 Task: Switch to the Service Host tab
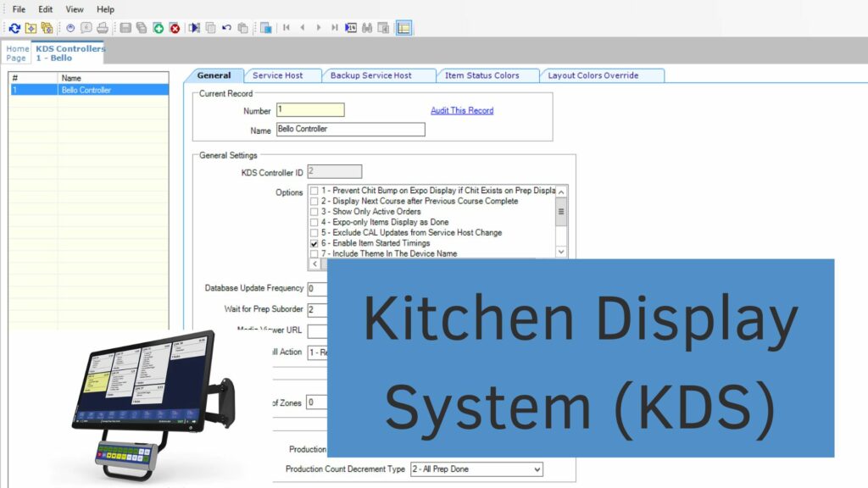(x=277, y=75)
